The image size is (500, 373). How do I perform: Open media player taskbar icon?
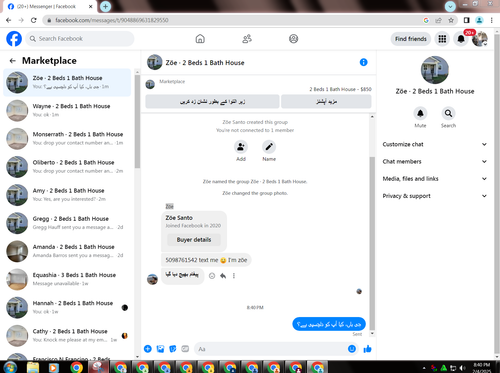pos(53,367)
